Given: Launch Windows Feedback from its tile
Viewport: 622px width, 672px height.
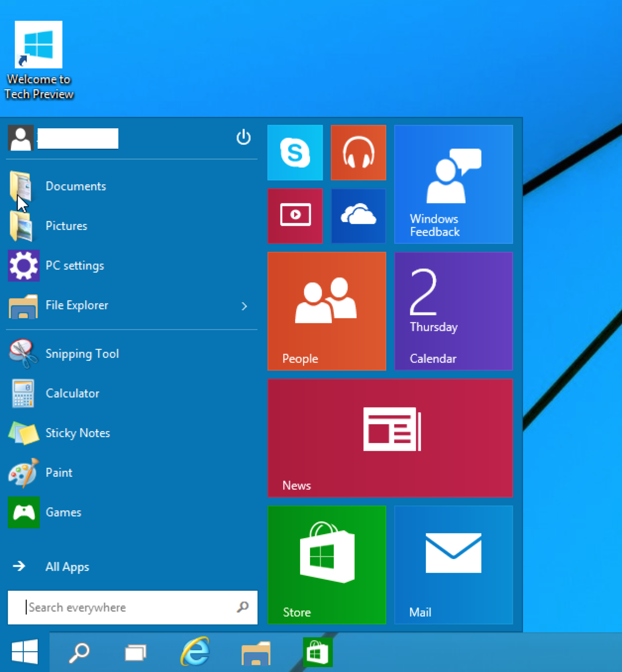Looking at the screenshot, I should coord(453,184).
